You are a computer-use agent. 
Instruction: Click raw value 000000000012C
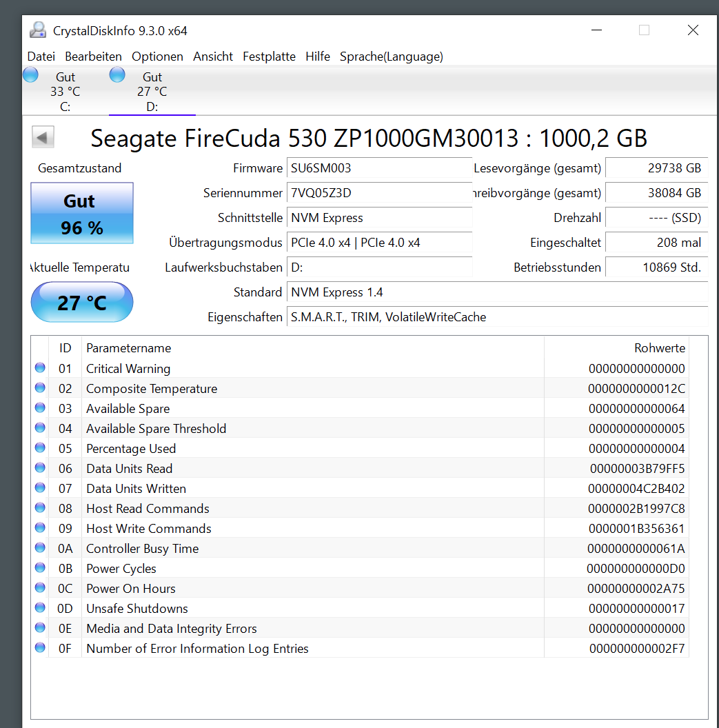(636, 389)
